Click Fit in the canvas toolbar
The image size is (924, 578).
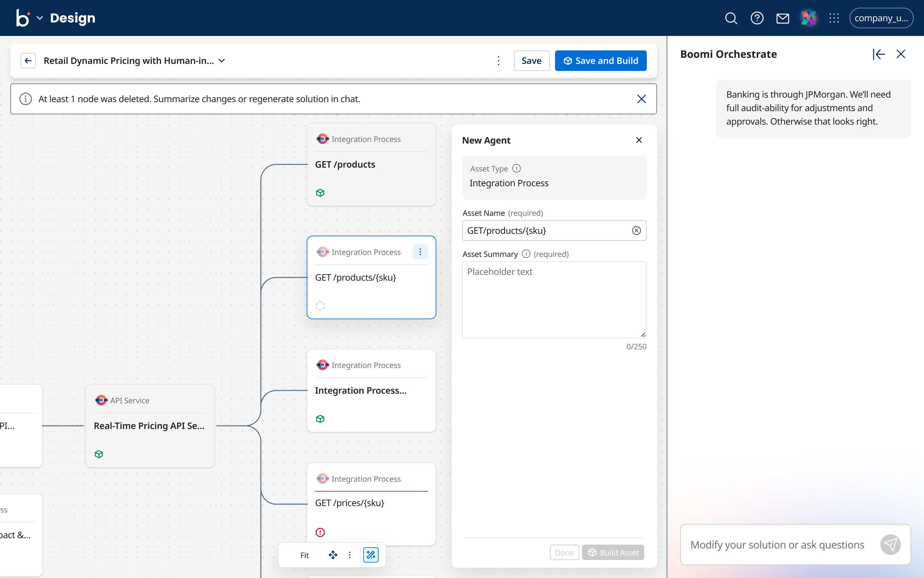point(304,555)
